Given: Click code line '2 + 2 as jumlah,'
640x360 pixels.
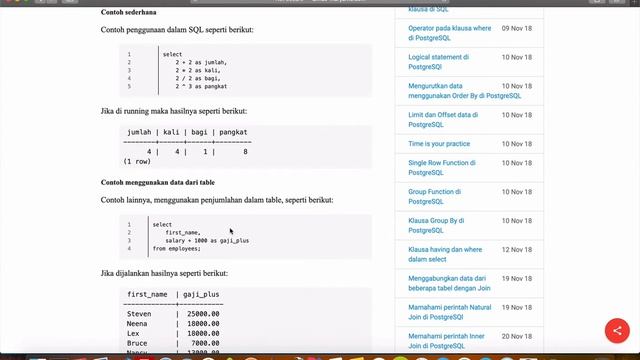Looking at the screenshot, I should [x=201, y=62].
